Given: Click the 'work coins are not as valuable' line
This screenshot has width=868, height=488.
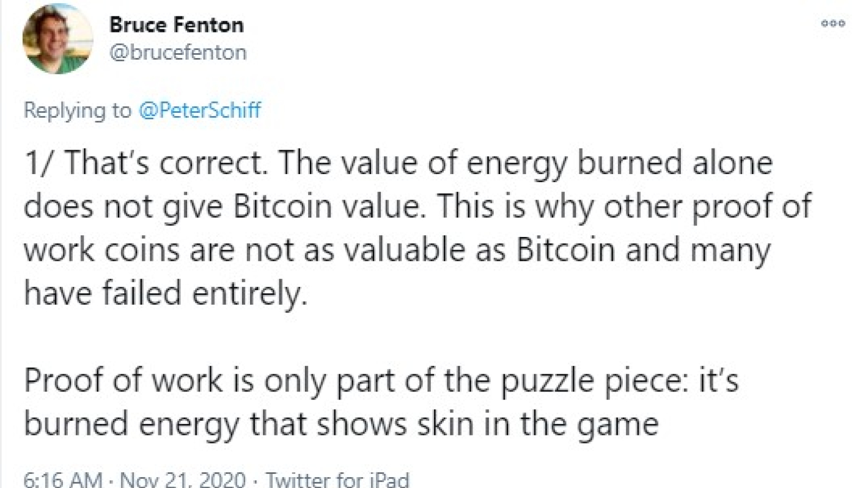Looking at the screenshot, I should tap(397, 251).
